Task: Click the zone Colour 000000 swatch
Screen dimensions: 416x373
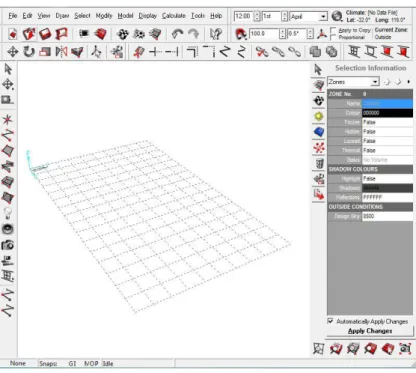Action: (387, 113)
